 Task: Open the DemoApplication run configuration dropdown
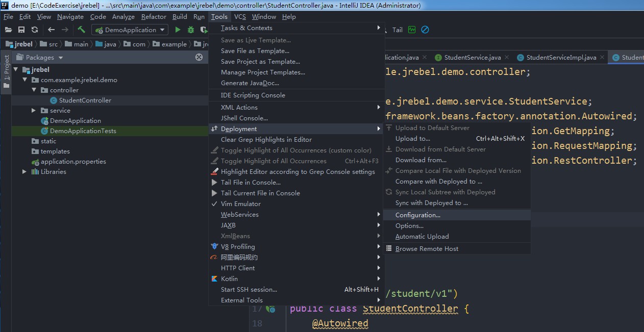pyautogui.click(x=130, y=30)
